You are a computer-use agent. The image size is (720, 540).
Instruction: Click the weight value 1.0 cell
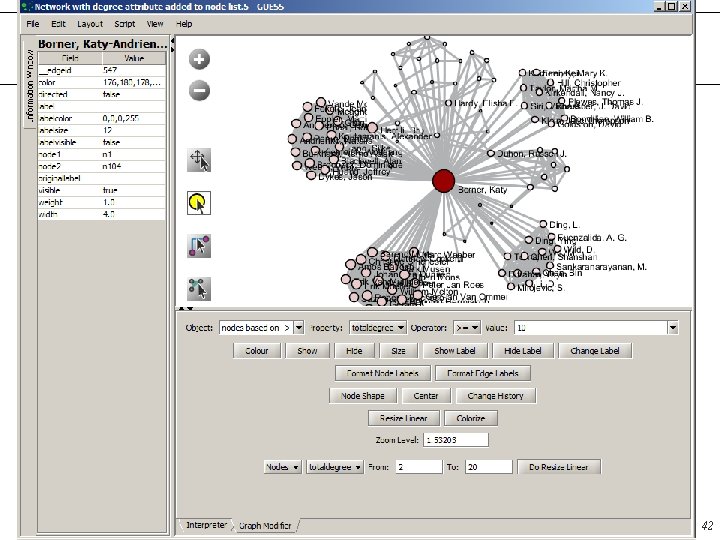click(x=134, y=202)
